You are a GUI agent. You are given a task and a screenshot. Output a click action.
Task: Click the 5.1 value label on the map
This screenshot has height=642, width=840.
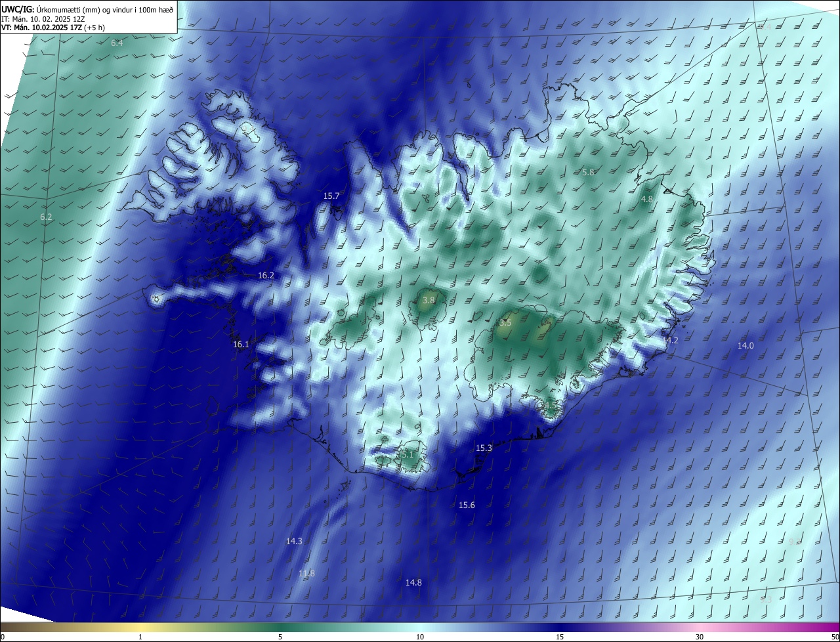pos(407,454)
